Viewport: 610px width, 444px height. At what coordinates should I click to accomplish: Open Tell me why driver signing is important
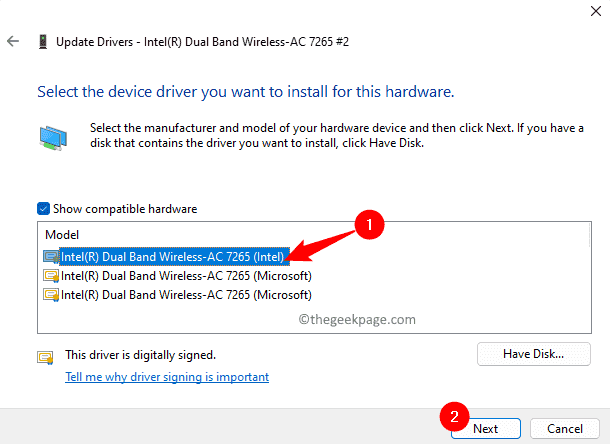click(167, 377)
